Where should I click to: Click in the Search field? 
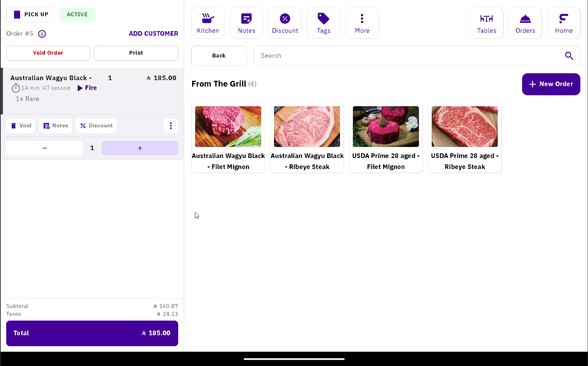pyautogui.click(x=408, y=56)
